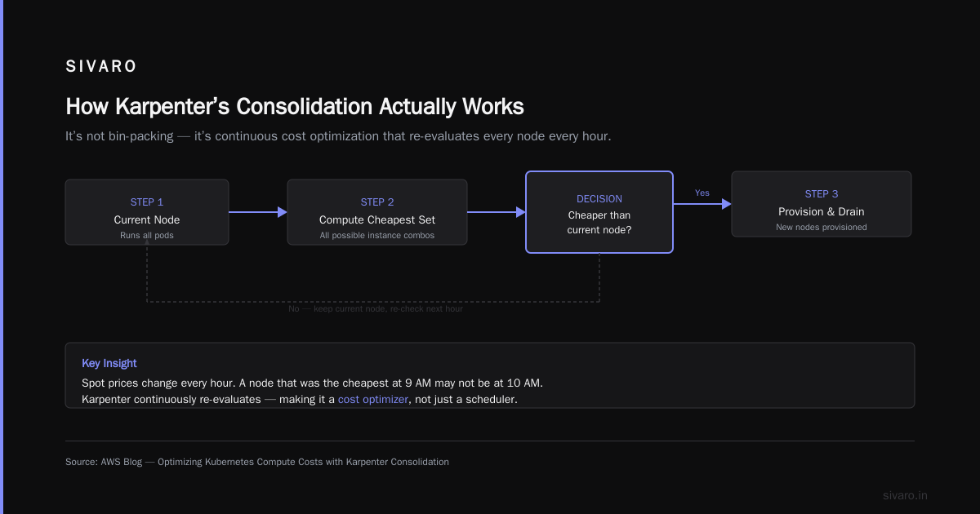Screen dimensions: 980x514
Task: Click the subtitle about continuous cost optimization
Action: tap(338, 136)
